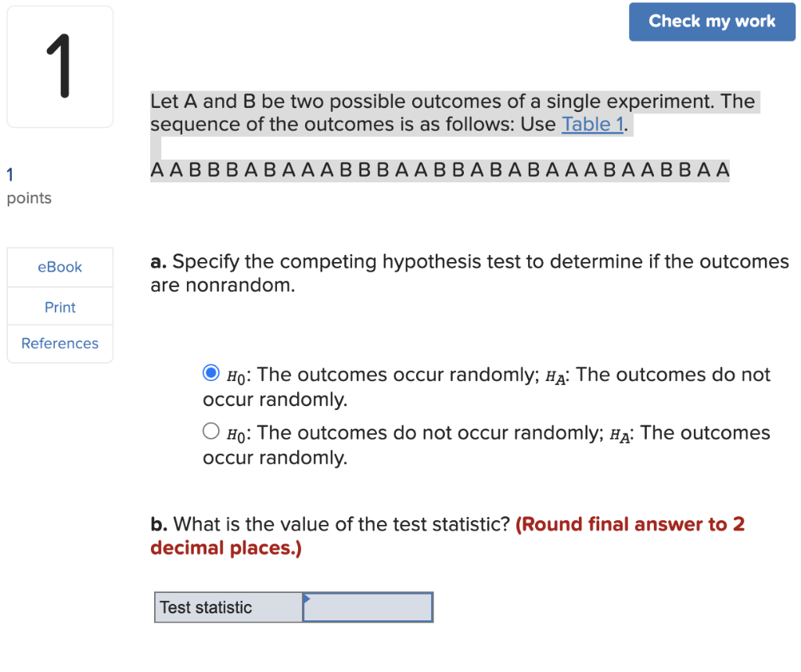This screenshot has height=672, width=801.
Task: Open the eBook resource
Action: click(59, 267)
